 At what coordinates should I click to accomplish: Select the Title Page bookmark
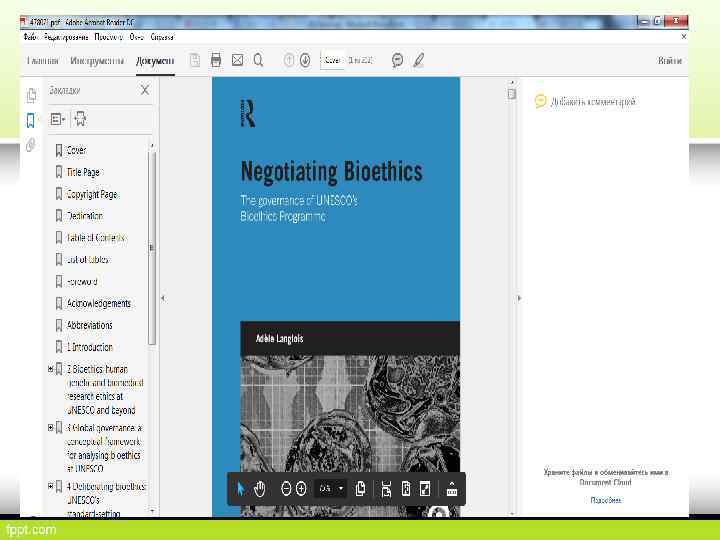click(x=83, y=172)
